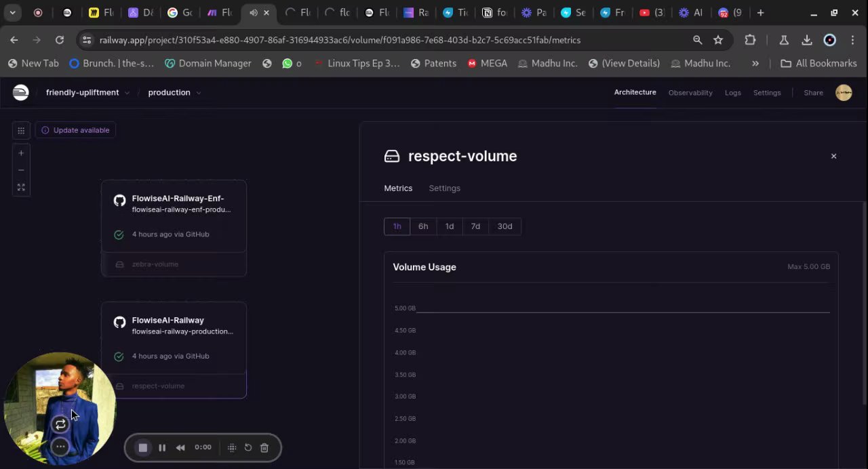Click the site info icon in address bar
This screenshot has width=868, height=469.
pyautogui.click(x=87, y=40)
